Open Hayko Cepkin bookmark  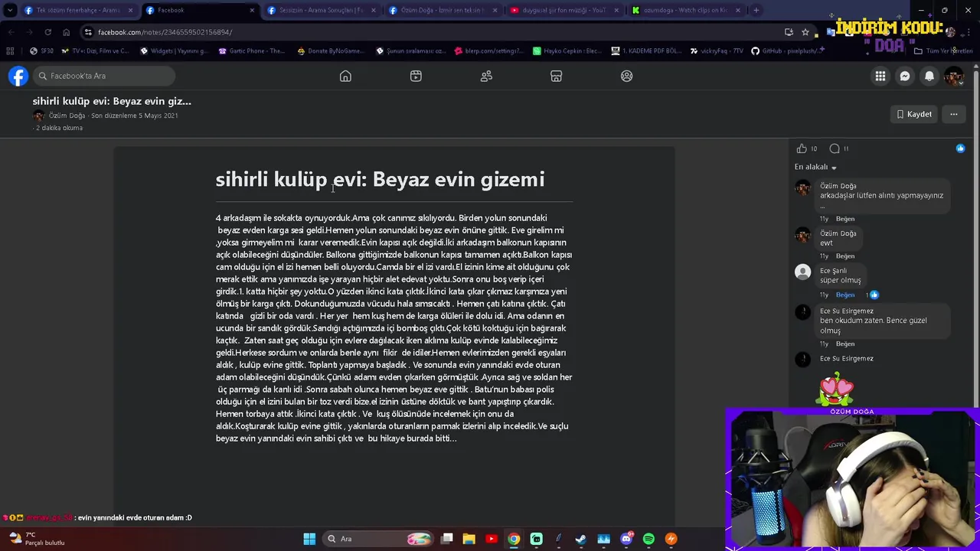point(567,51)
